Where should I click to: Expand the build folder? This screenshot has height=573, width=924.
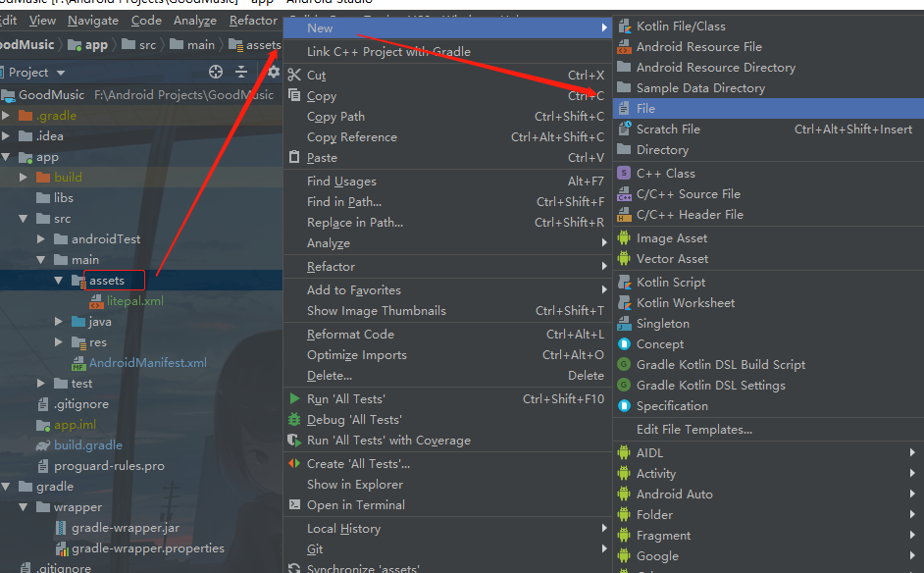click(x=24, y=177)
